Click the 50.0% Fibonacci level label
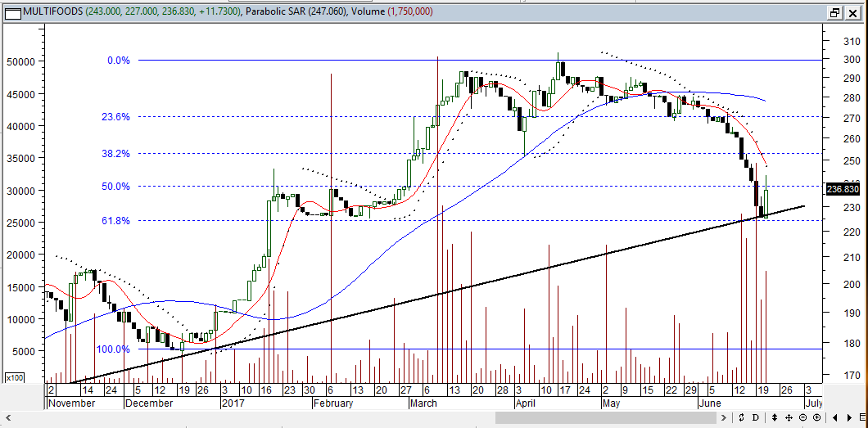The height and width of the screenshot is (428, 868). (115, 187)
